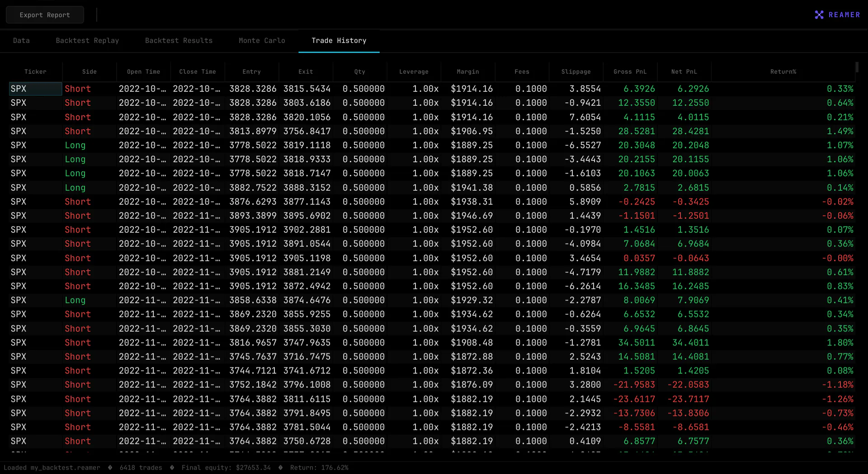
Task: Sort by the Slippage column header
Action: coord(576,71)
